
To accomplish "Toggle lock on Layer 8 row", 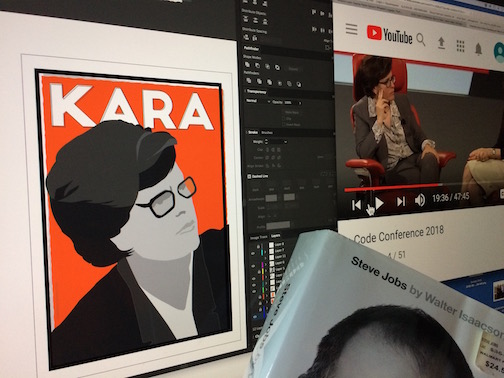I will [x=258, y=247].
